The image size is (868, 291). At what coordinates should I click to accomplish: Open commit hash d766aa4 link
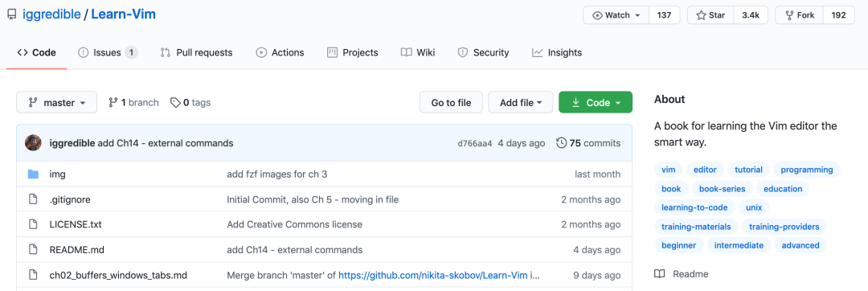[474, 143]
